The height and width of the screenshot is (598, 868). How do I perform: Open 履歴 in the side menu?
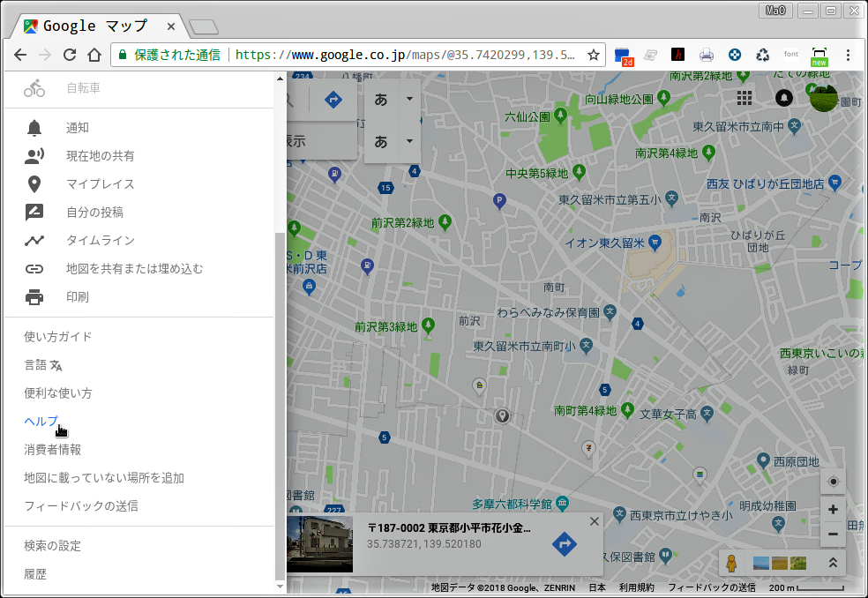coord(35,574)
